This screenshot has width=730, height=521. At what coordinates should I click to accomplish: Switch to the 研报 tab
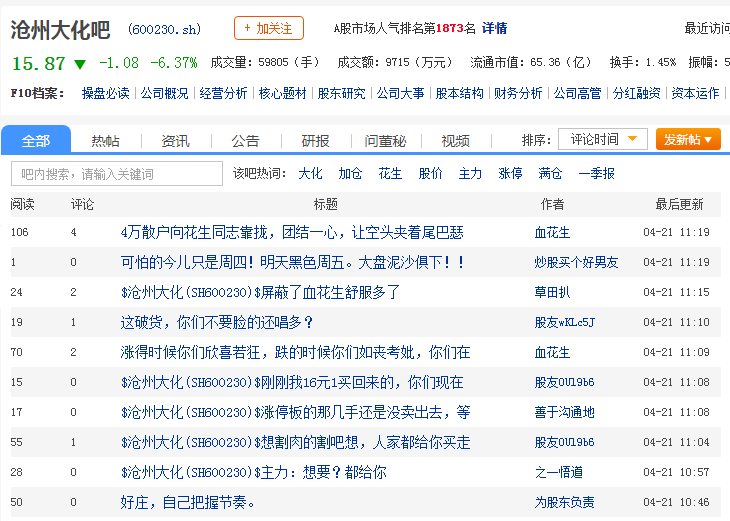click(x=315, y=141)
